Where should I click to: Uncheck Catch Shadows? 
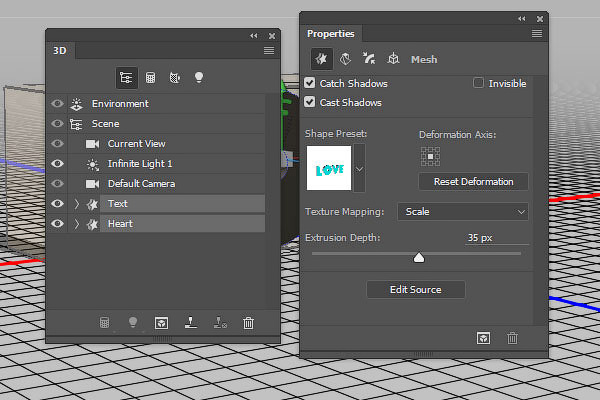click(x=310, y=83)
